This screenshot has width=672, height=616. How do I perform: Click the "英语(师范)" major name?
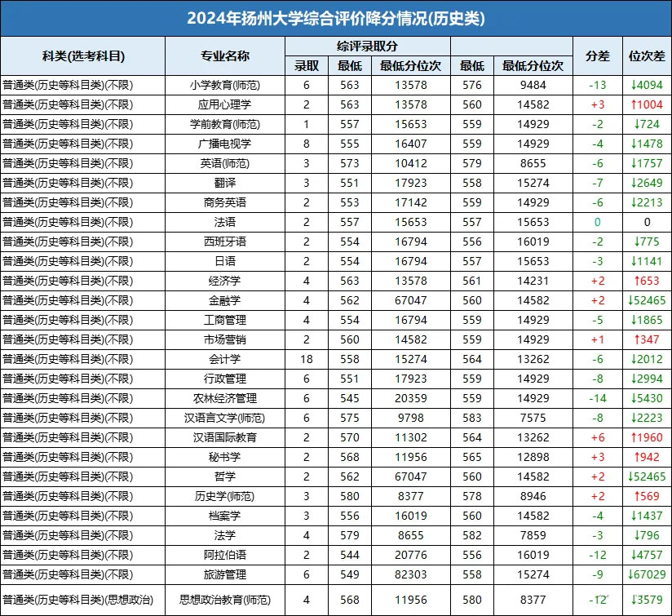(225, 163)
